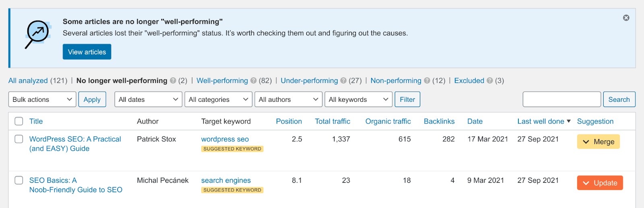Expand the All dates filter dropdown
Image resolution: width=644 pixels, height=208 pixels.
coord(148,99)
